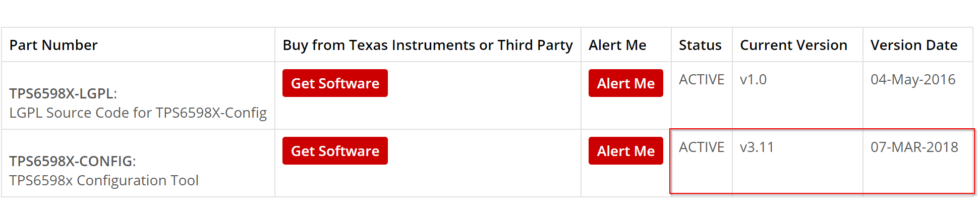Select the TPS6598X-CONFIG part number text
The width and height of the screenshot is (980, 204).
71,161
